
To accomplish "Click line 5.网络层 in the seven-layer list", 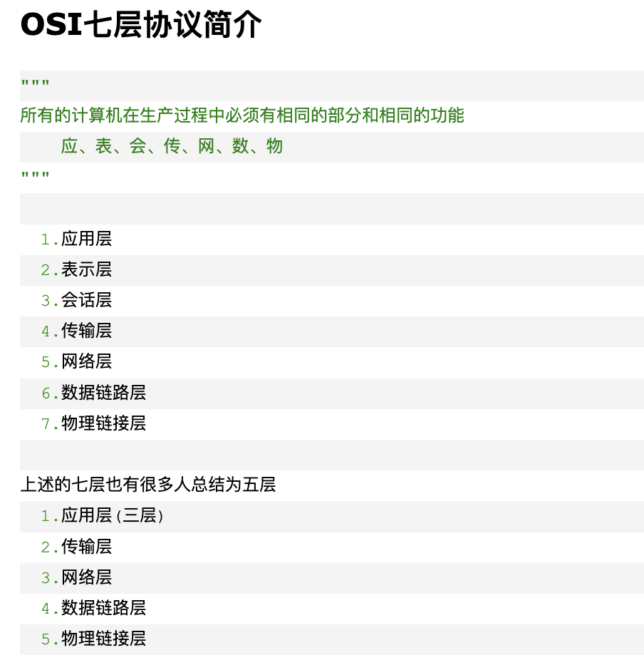I will (x=76, y=362).
